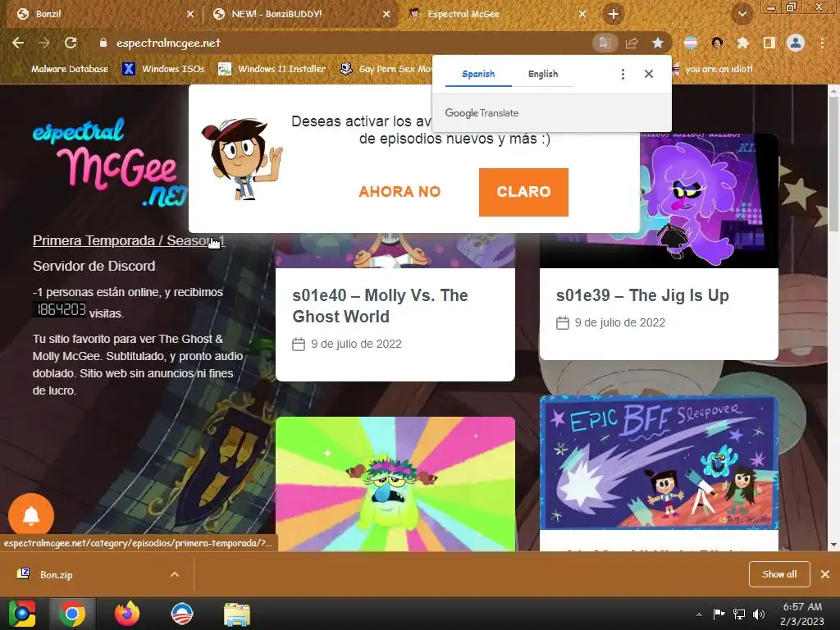
Task: Close the Google Translate popup
Action: point(649,74)
